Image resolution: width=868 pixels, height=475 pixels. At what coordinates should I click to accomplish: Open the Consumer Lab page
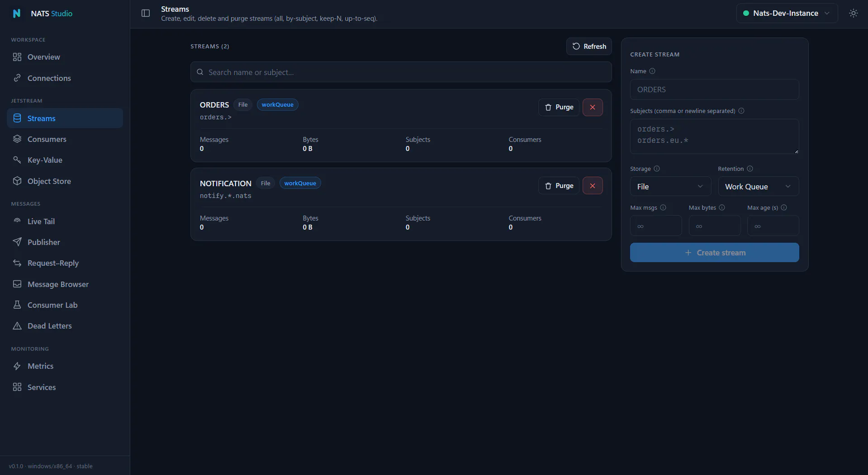point(65,305)
